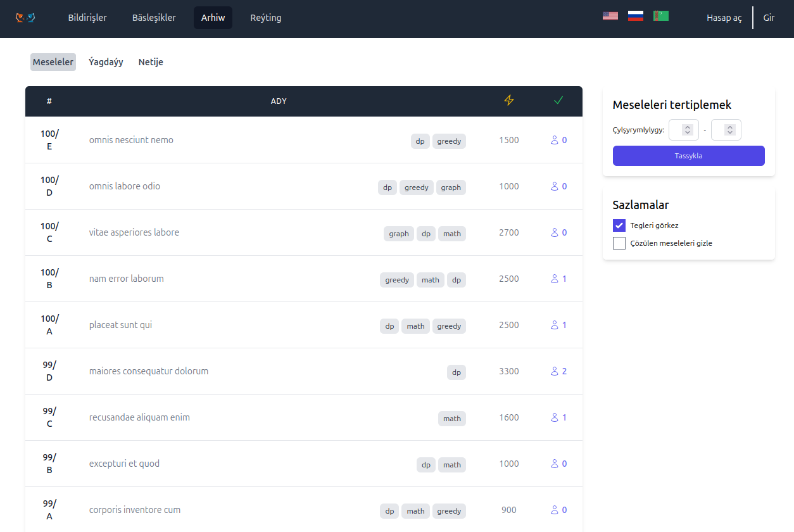
Task: Enable Çözülen meseleleri gizle checkbox
Action: coord(619,243)
